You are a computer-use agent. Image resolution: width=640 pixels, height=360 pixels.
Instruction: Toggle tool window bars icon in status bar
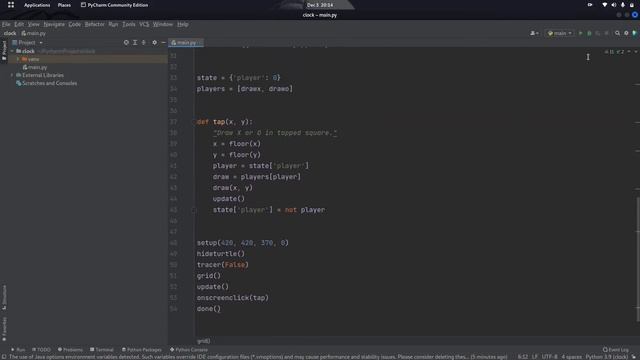(x=4, y=357)
